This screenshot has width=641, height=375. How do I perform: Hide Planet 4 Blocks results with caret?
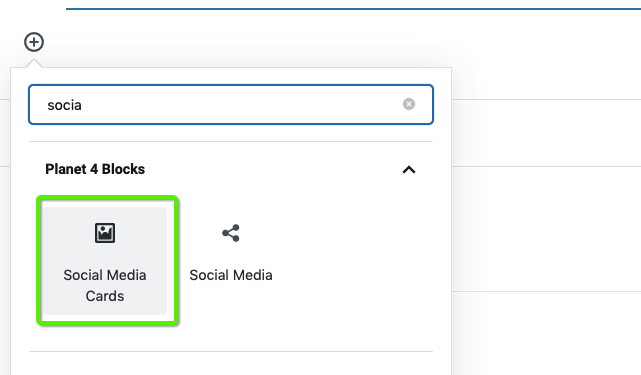(x=409, y=170)
